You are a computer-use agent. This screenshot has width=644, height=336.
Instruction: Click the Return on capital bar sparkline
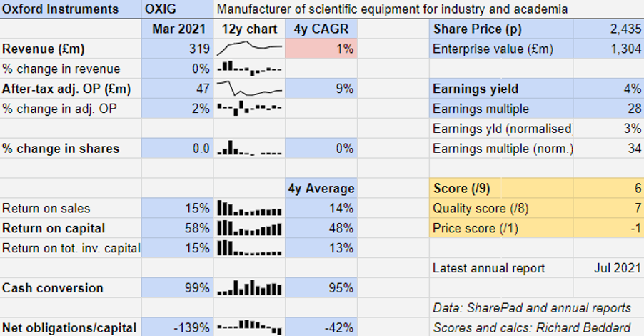click(x=249, y=228)
